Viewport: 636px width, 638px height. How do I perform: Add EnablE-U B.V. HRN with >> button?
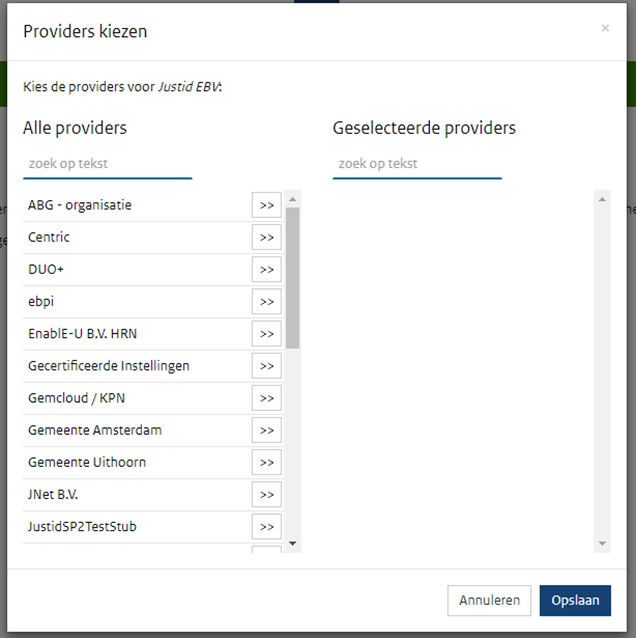[267, 334]
